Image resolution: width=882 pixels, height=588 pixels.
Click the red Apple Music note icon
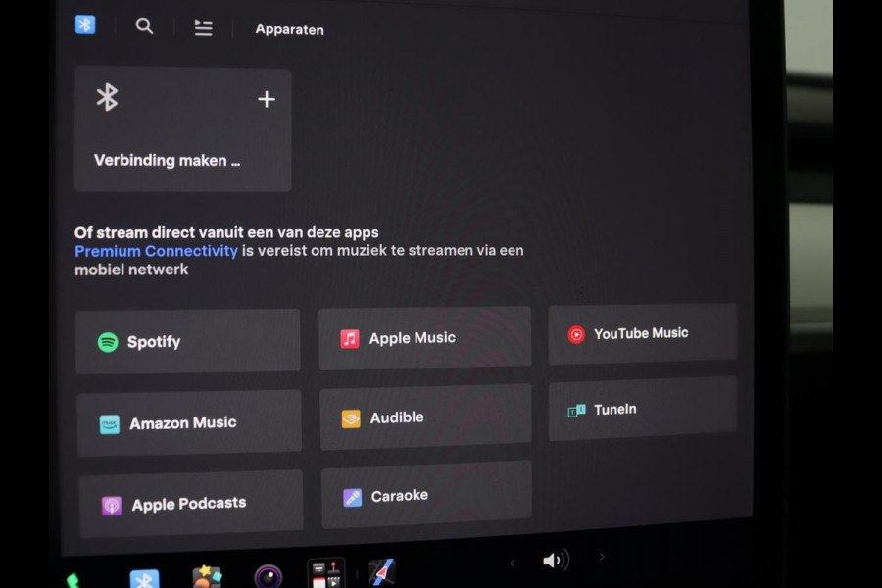350,339
